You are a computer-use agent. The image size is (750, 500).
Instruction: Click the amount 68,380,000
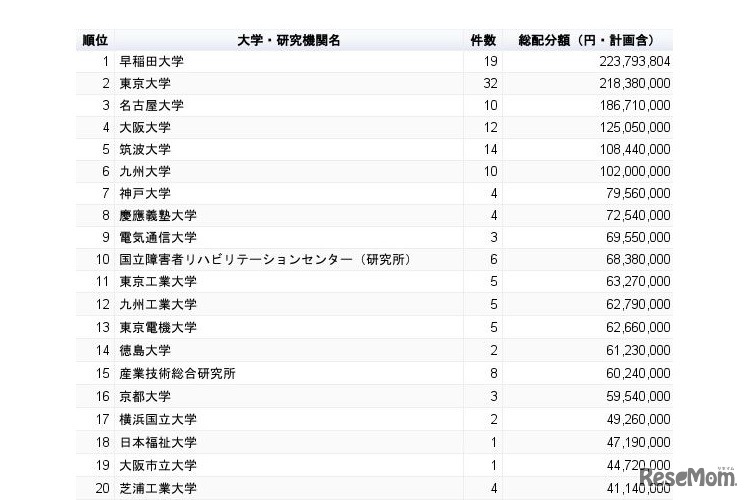638,259
